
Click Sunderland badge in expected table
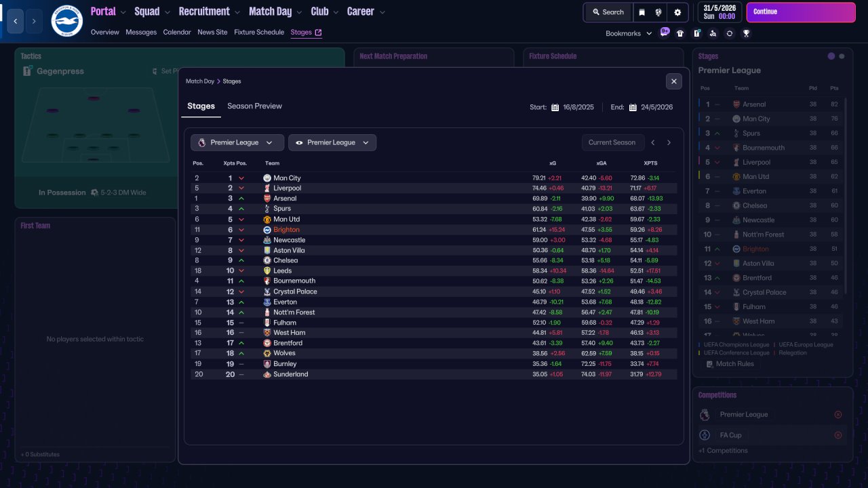tap(267, 374)
